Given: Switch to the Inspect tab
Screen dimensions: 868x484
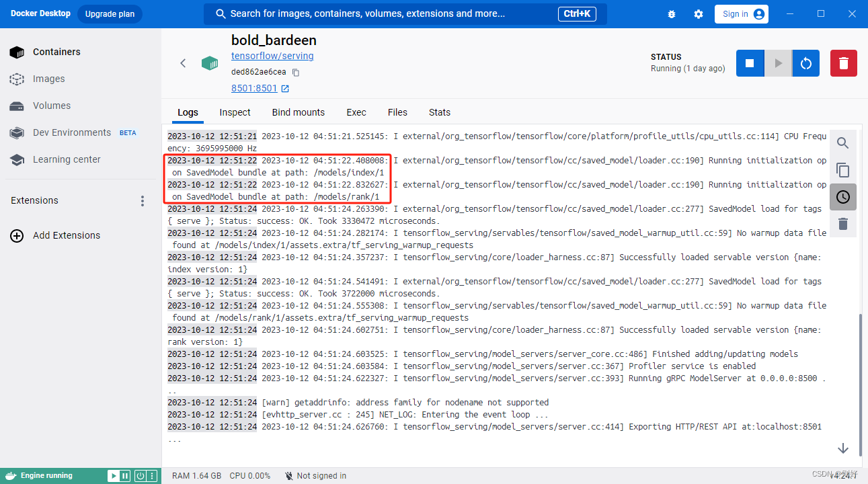Looking at the screenshot, I should pyautogui.click(x=235, y=112).
